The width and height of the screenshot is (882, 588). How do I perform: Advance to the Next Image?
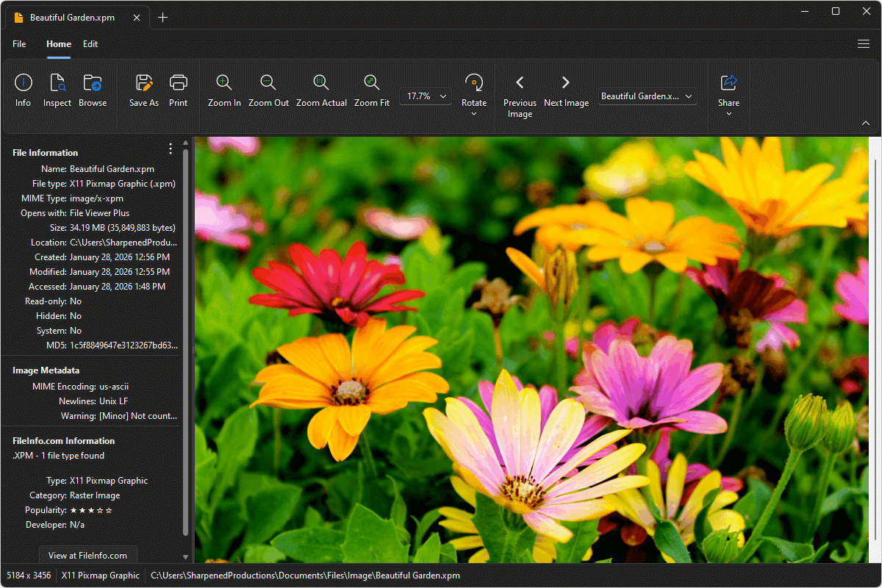(x=566, y=90)
